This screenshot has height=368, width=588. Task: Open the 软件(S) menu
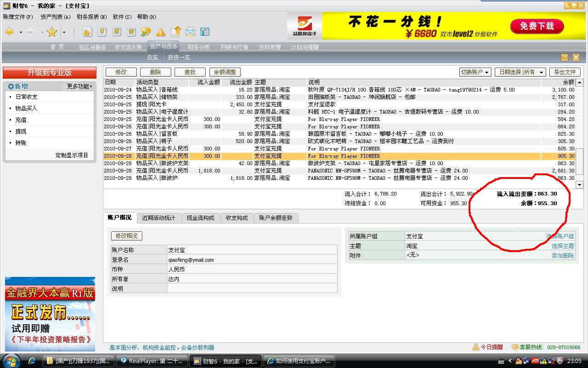122,17
